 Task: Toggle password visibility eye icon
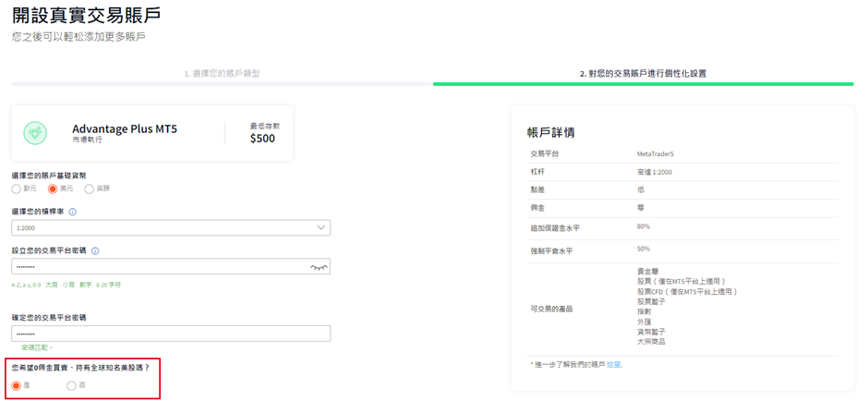click(319, 267)
